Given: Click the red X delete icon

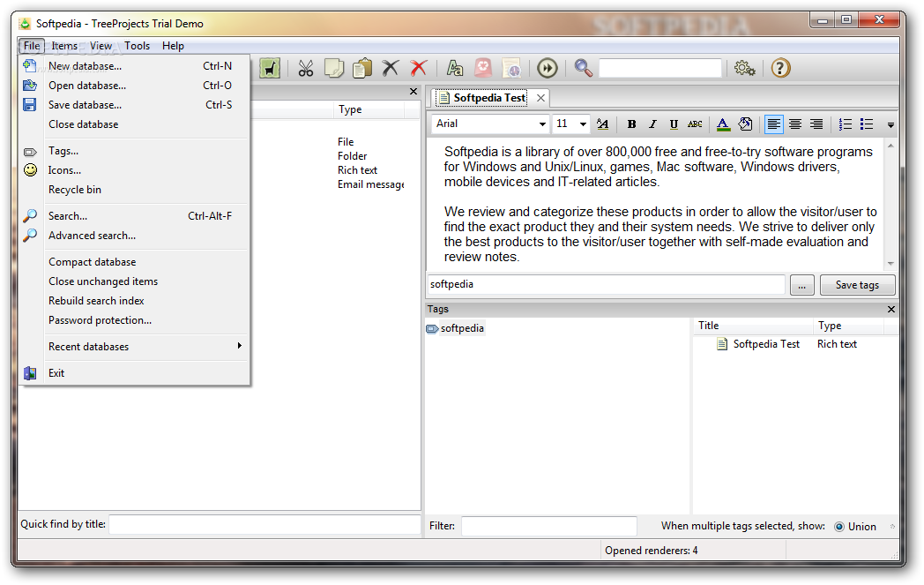Looking at the screenshot, I should point(419,69).
